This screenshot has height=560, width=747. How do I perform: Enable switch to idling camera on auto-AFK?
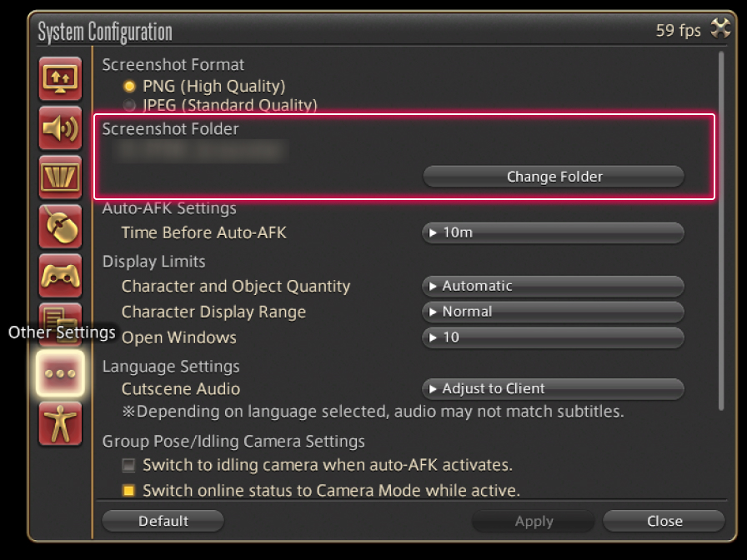coord(129,465)
